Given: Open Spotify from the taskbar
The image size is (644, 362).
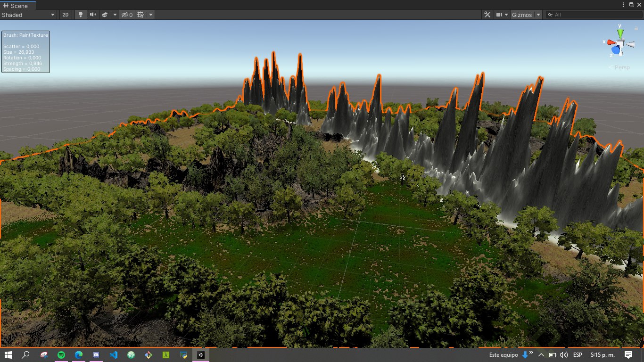Looking at the screenshot, I should (61, 355).
